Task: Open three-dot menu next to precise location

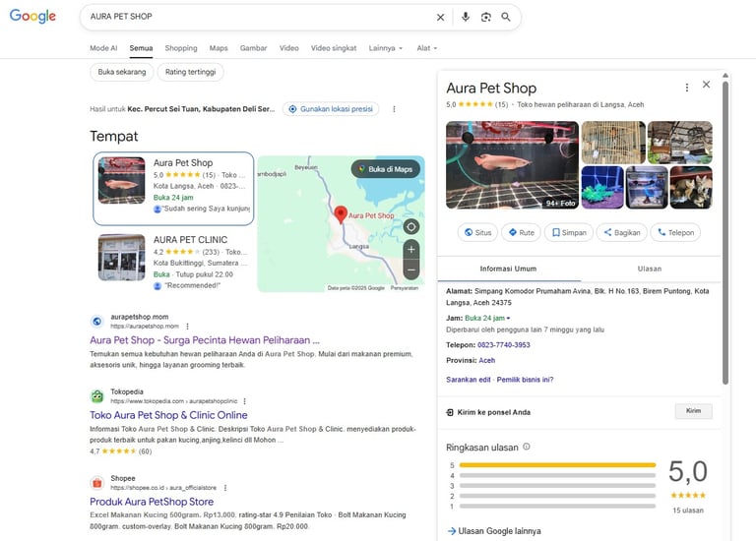Action: pyautogui.click(x=394, y=109)
